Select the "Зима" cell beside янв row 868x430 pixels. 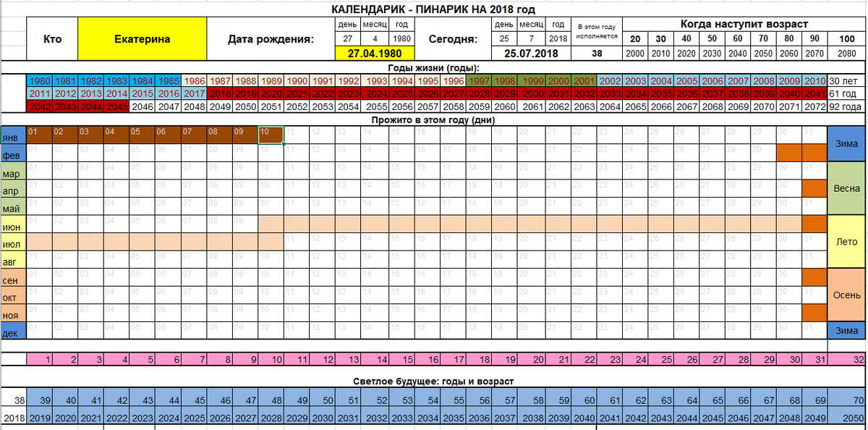846,144
